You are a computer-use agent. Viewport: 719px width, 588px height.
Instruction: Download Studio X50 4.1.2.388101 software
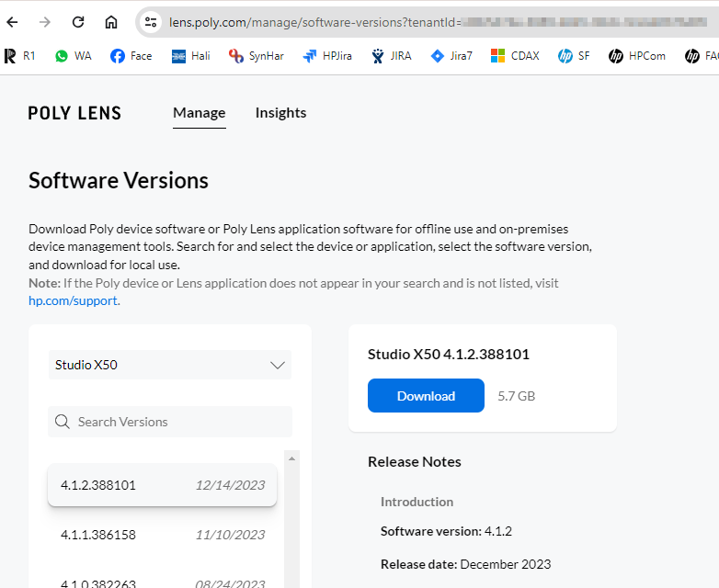(x=426, y=396)
